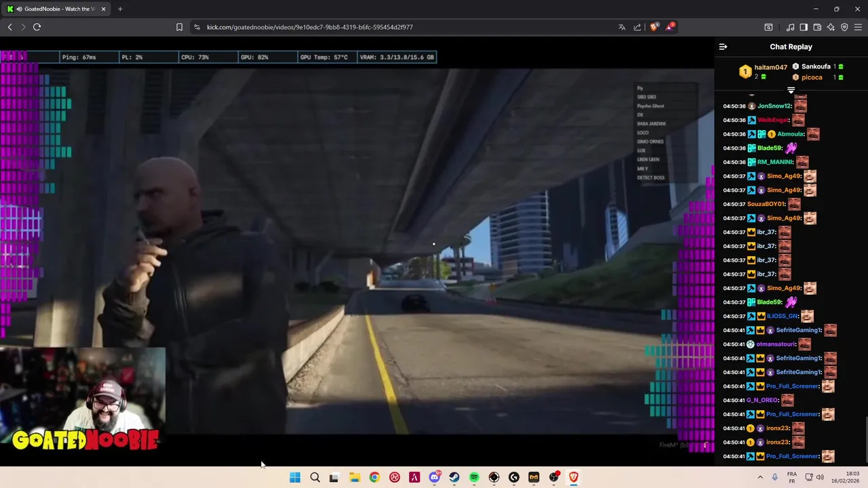868x488 pixels.
Task: Click the video player to pause playback
Action: point(357,251)
